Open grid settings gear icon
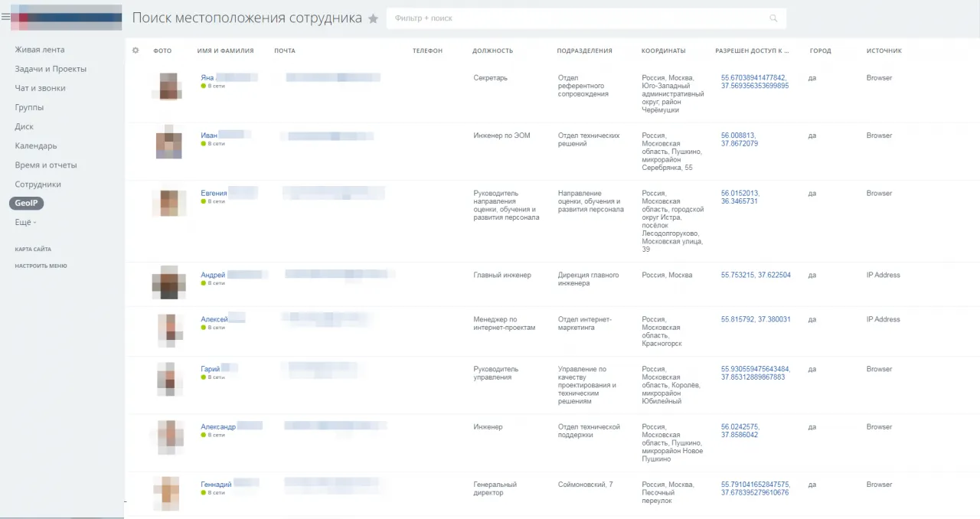Screen dimensions: 980x519 coord(136,51)
